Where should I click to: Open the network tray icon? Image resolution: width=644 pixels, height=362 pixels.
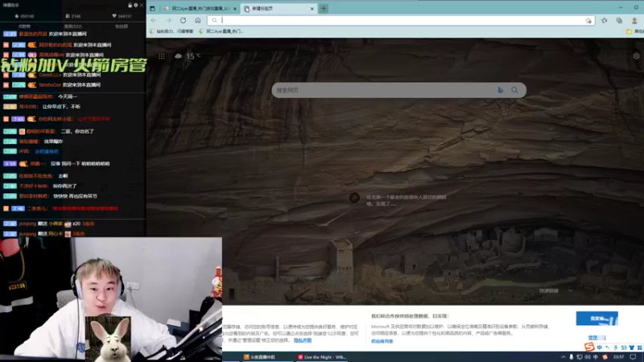(580, 357)
